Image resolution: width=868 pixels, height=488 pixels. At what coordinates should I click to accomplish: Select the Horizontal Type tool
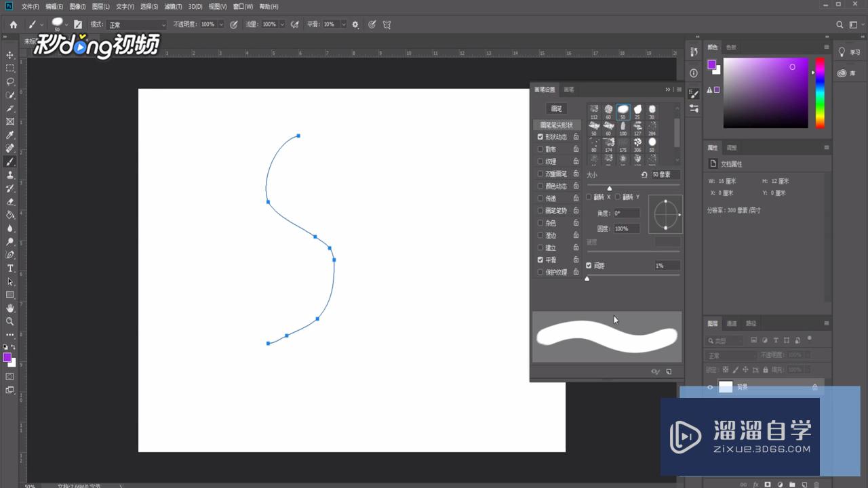10,268
